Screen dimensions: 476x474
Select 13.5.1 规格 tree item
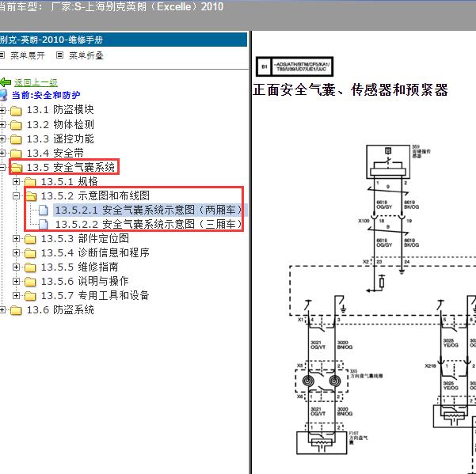[69, 181]
